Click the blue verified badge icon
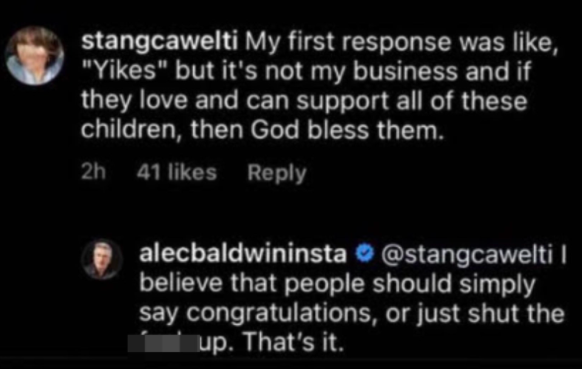The height and width of the screenshot is (369, 582). [x=364, y=254]
